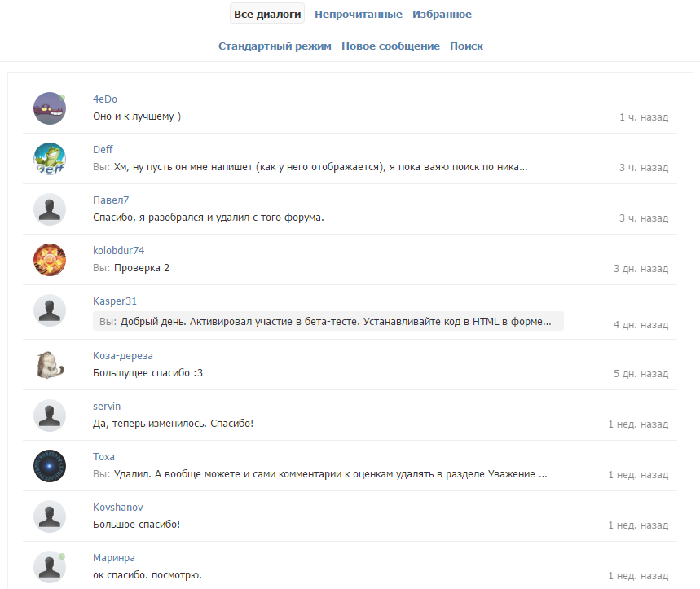Open message 'ок спасибо. посмотрю.'

click(x=147, y=574)
